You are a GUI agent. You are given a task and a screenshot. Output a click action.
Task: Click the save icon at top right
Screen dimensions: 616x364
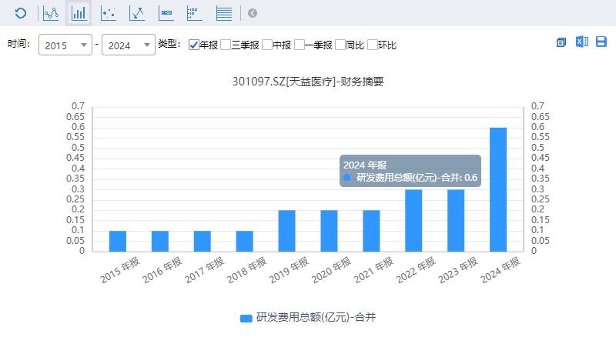point(601,42)
